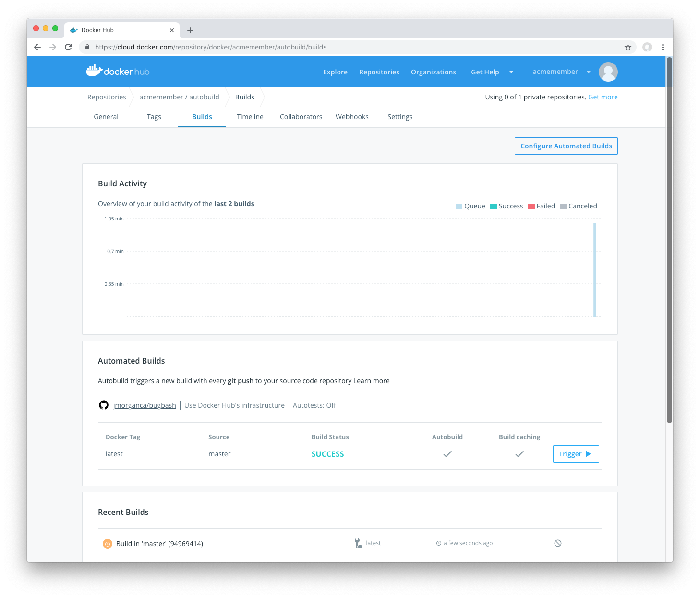The image size is (700, 598).
Task: Select the Timeline tab
Action: (250, 117)
